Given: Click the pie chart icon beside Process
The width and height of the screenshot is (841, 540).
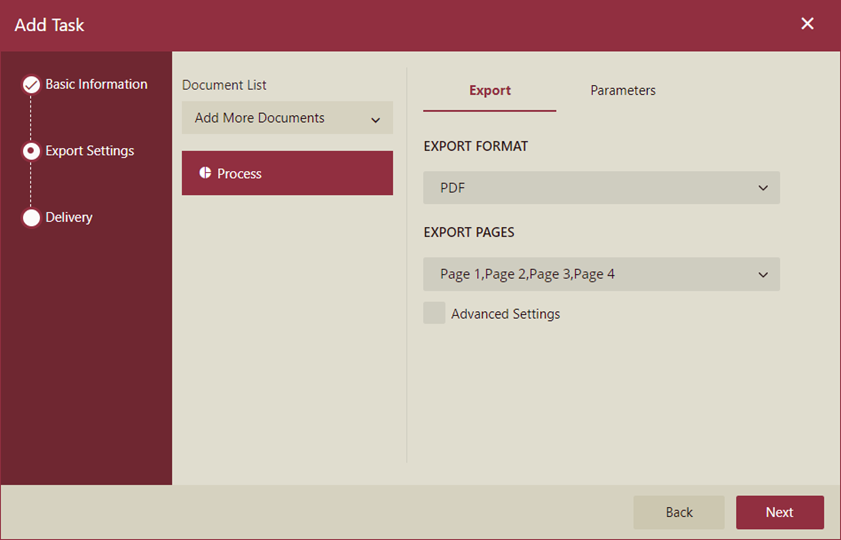Looking at the screenshot, I should tap(205, 173).
